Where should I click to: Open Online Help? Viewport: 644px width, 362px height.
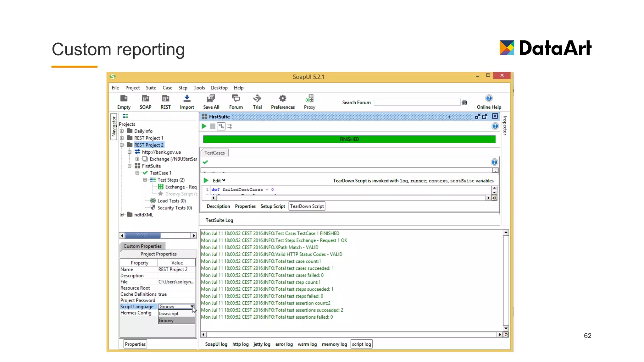pos(489,102)
